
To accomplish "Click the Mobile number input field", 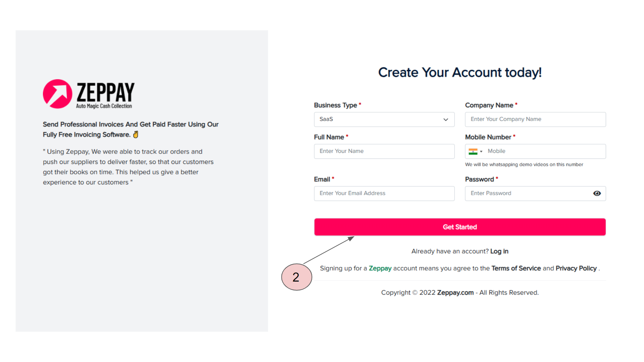I will coord(543,151).
